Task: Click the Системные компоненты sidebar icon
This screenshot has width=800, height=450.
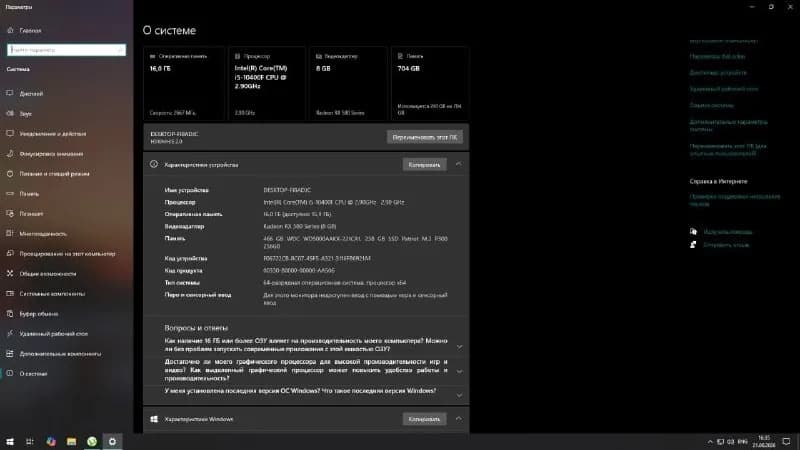Action: pyautogui.click(x=10, y=293)
